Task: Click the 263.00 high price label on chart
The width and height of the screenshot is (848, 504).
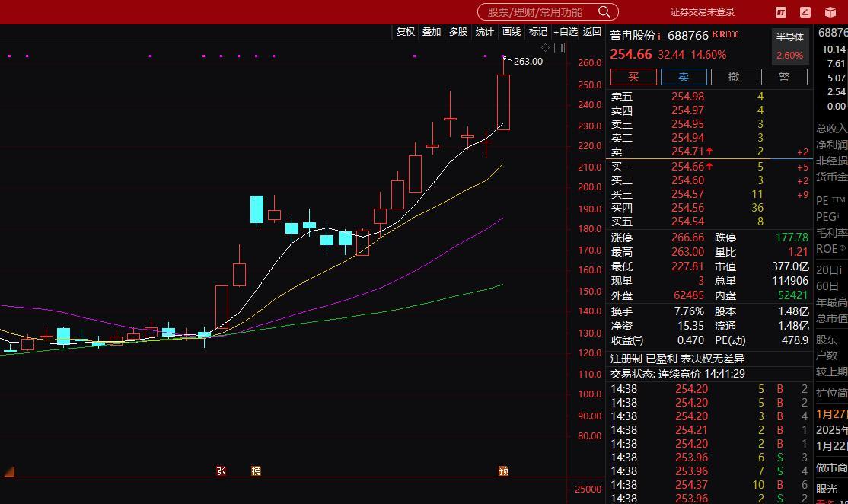Action: (528, 62)
